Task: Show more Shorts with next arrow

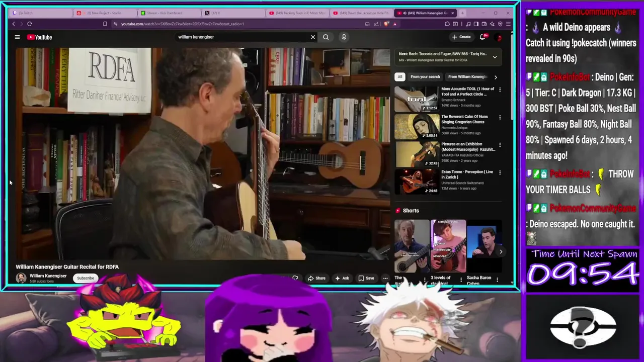Action: 501,251
